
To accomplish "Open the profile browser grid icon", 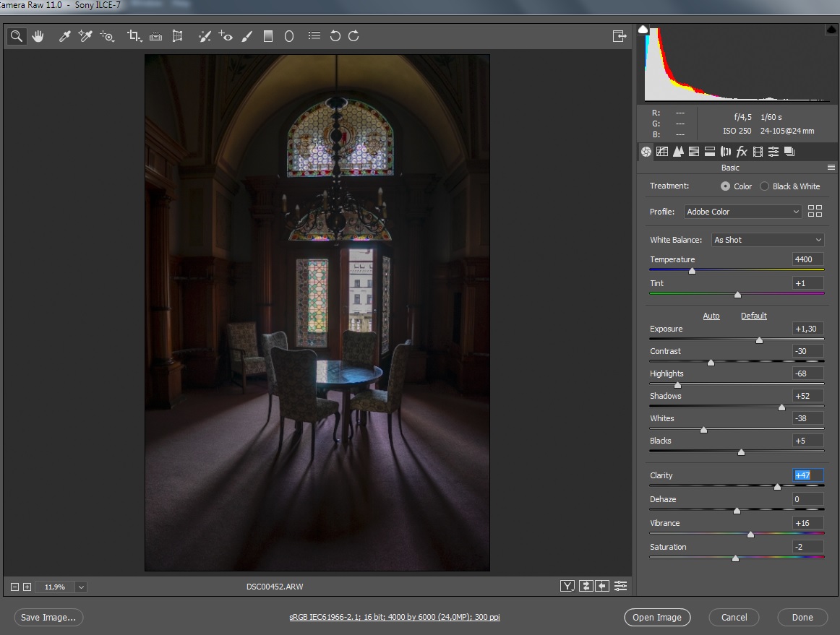I will point(815,211).
